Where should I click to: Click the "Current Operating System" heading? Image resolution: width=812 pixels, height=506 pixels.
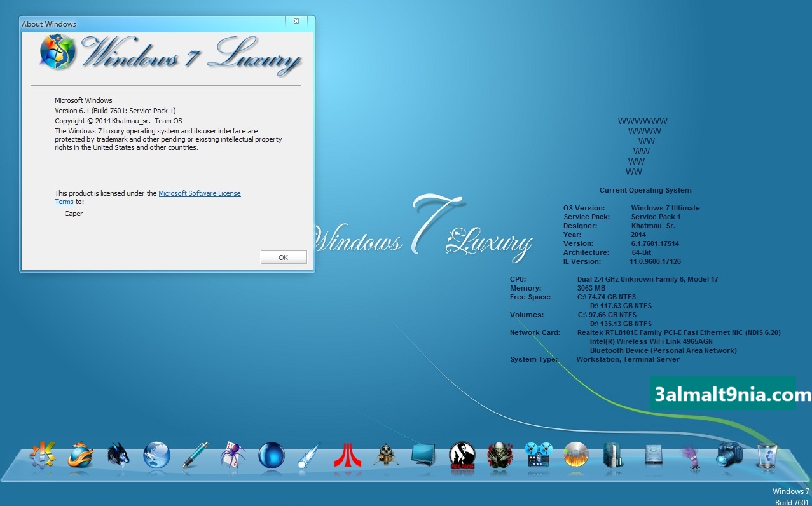[x=645, y=190]
